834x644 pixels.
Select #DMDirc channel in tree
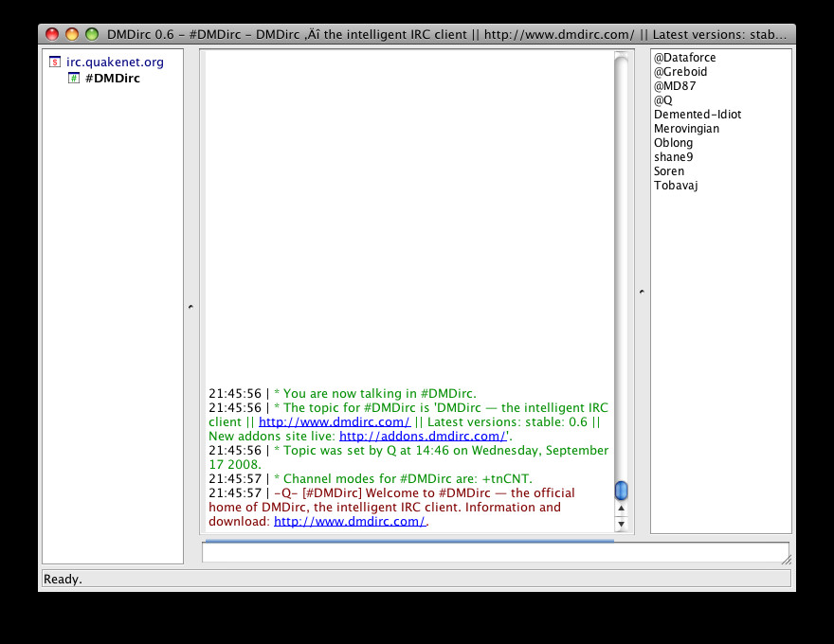[113, 78]
